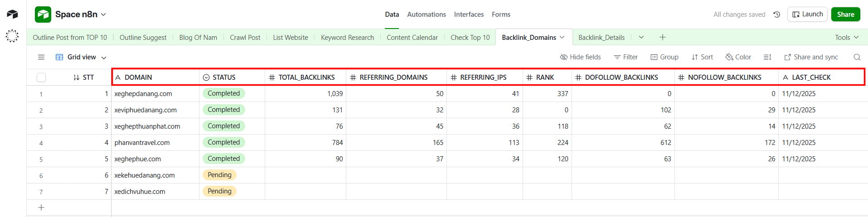
Task: Open the Content Calendar table
Action: (412, 38)
